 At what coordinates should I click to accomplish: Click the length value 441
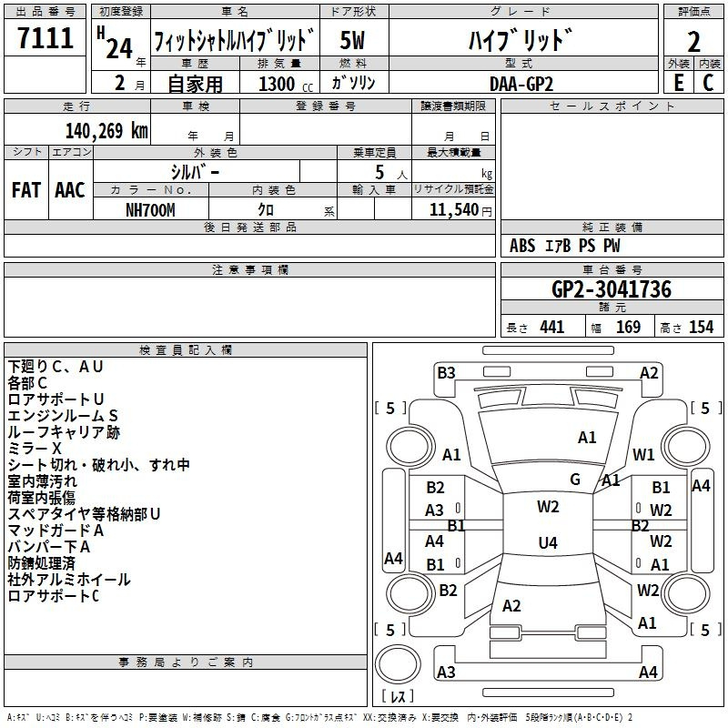coord(552,328)
